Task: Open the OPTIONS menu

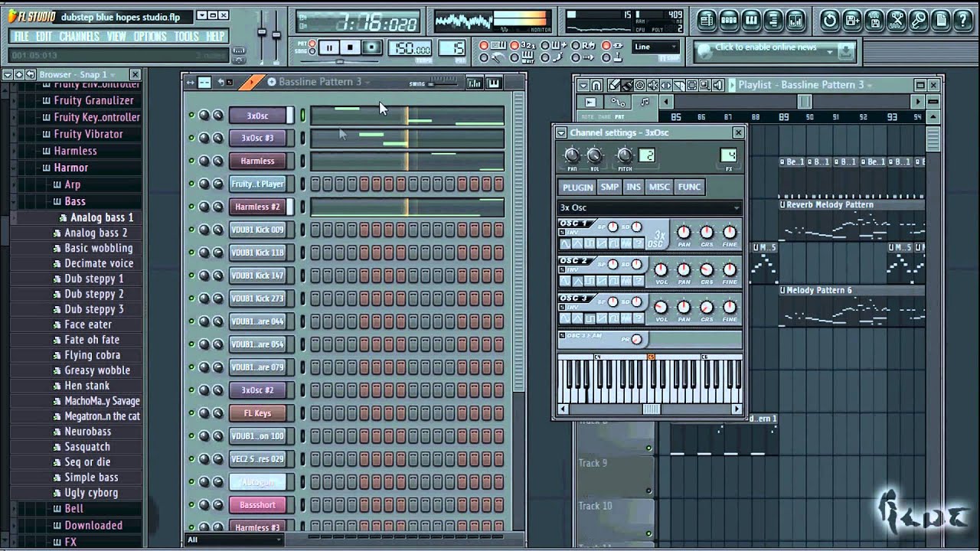Action: 149,36
